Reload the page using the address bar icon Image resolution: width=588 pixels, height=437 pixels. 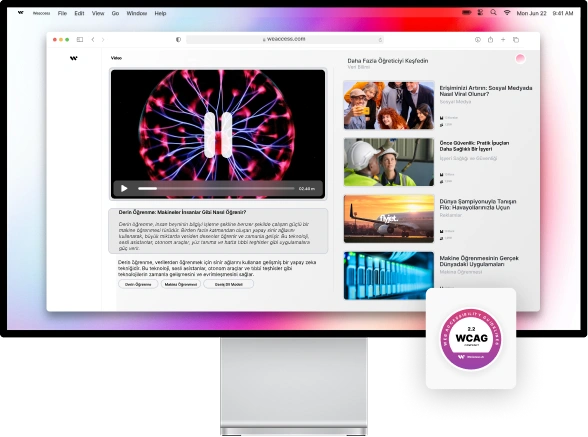click(380, 39)
